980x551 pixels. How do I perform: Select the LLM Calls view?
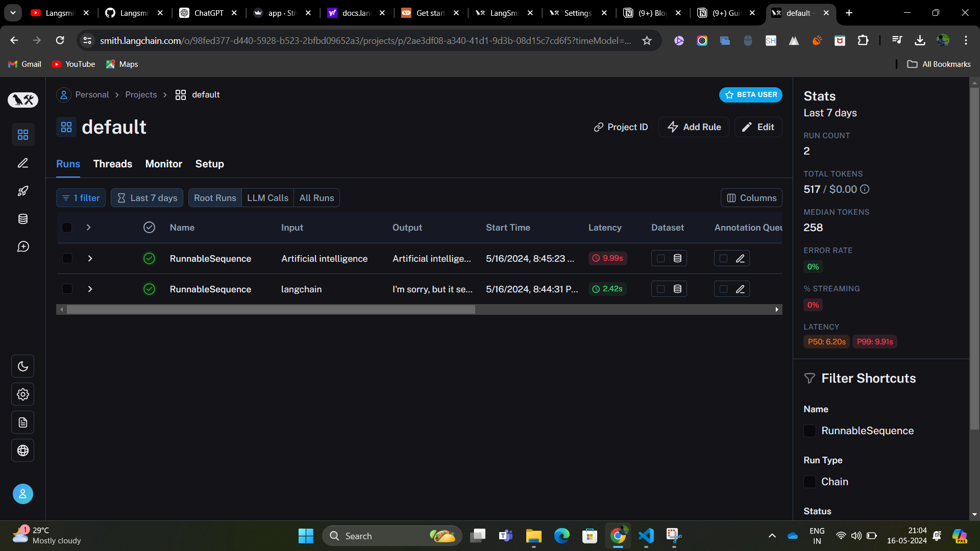pos(268,198)
